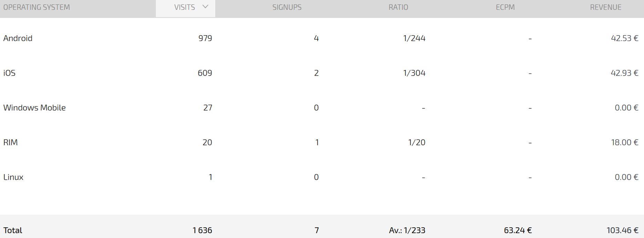Click the Total row label
The image size is (644, 238).
coord(13,230)
